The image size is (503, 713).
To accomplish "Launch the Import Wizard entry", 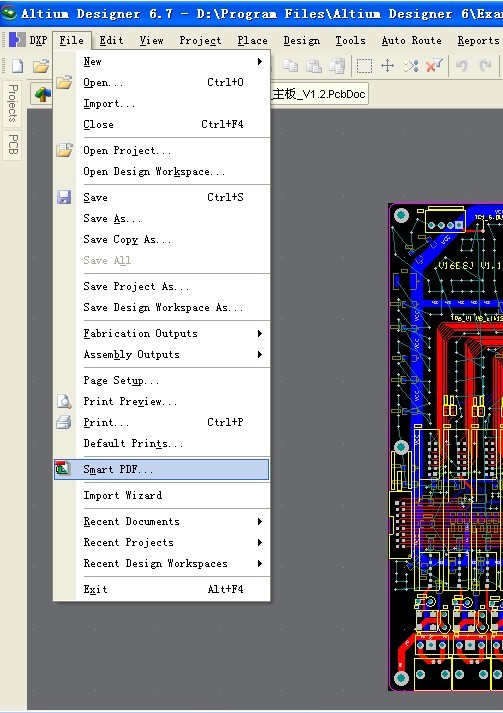I will 161,495.
